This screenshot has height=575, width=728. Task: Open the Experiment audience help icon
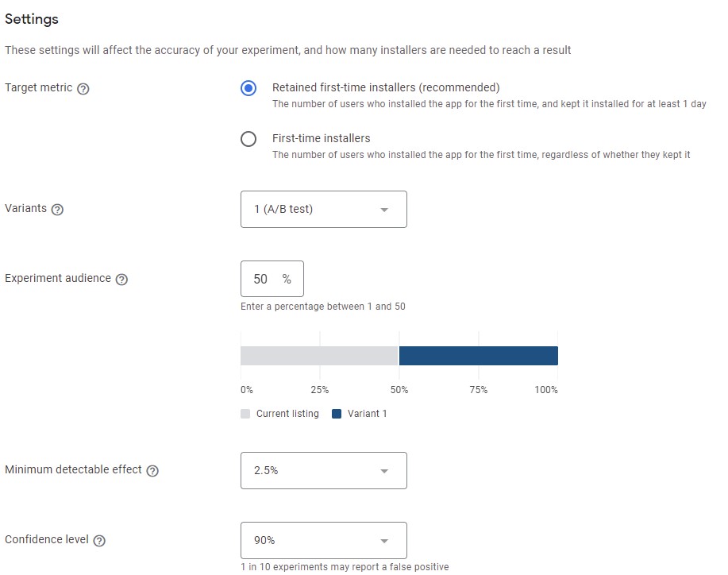(x=121, y=280)
